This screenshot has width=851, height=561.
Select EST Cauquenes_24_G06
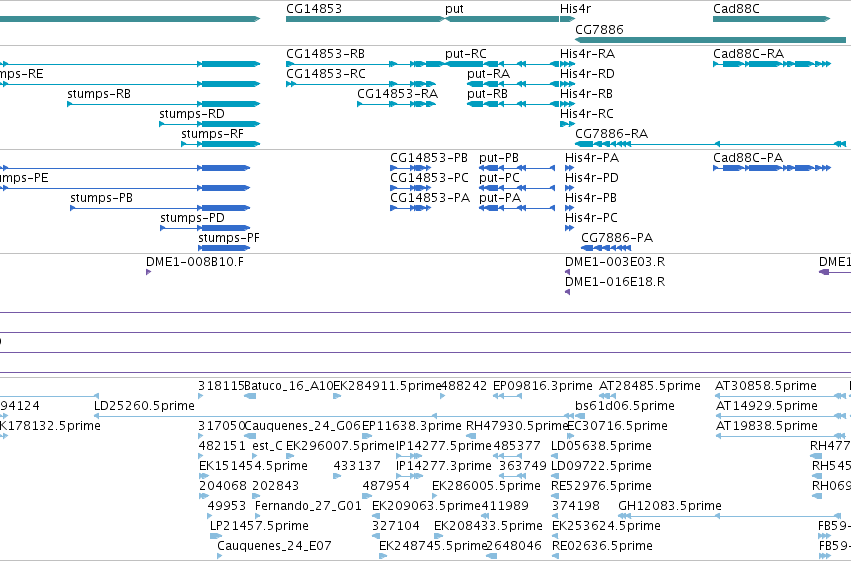click(249, 436)
